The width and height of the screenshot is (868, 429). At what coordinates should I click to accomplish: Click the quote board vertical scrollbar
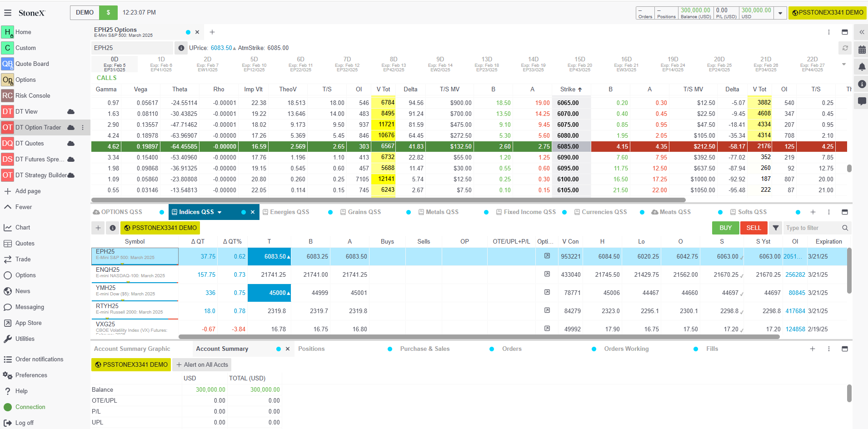click(849, 270)
